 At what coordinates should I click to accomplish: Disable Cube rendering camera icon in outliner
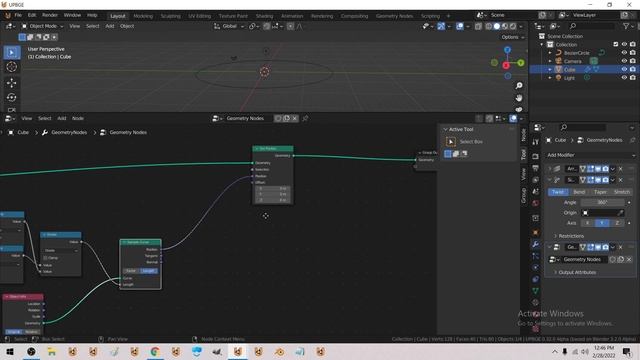(633, 69)
